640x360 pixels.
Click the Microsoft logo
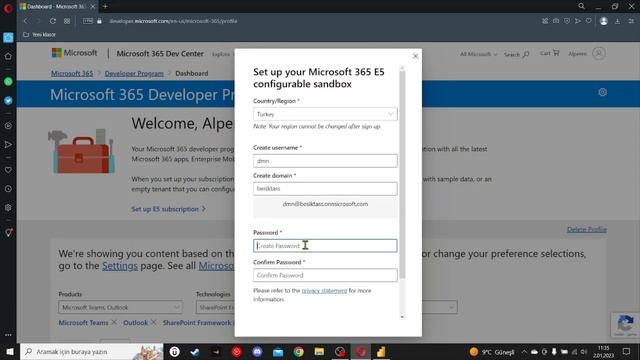coord(74,53)
